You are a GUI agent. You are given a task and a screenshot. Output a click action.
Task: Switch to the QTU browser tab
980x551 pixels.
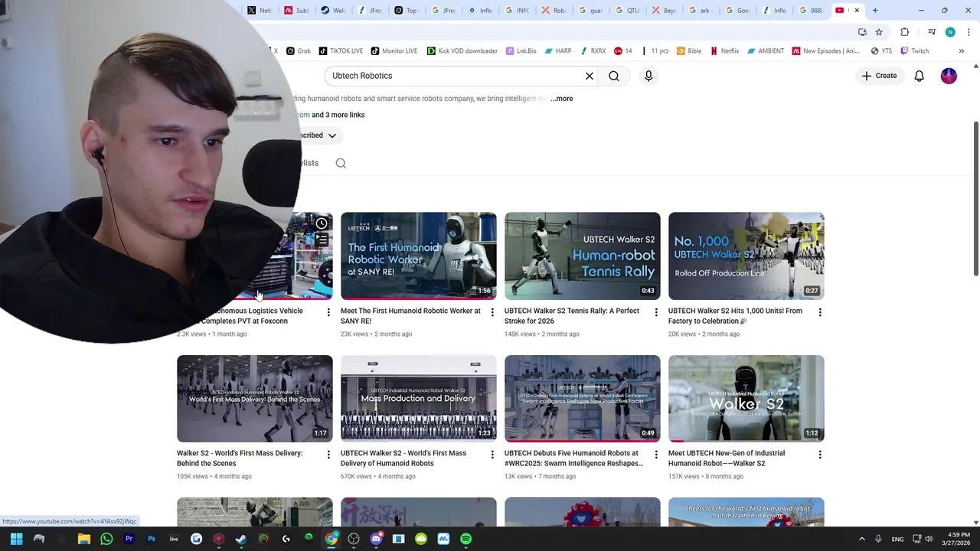pos(628,10)
